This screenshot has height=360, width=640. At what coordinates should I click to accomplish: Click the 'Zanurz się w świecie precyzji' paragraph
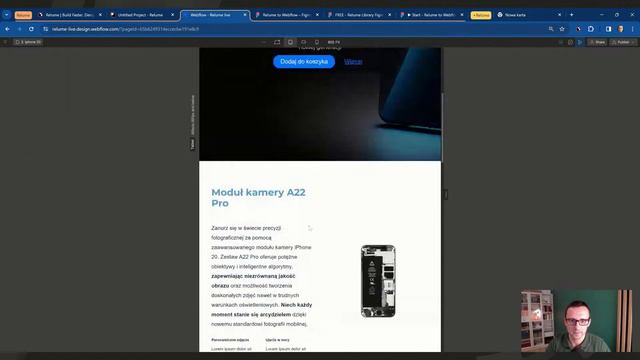coord(262,276)
